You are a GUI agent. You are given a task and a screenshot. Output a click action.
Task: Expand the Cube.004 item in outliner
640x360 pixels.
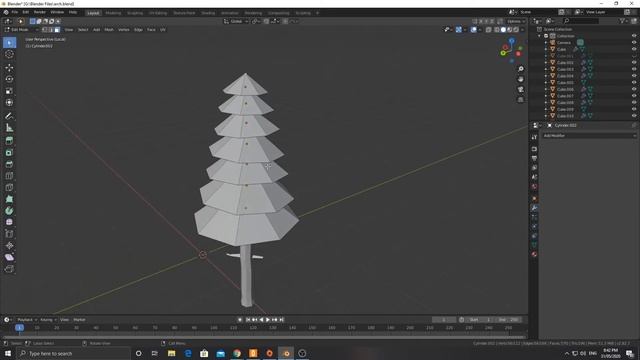tap(546, 76)
